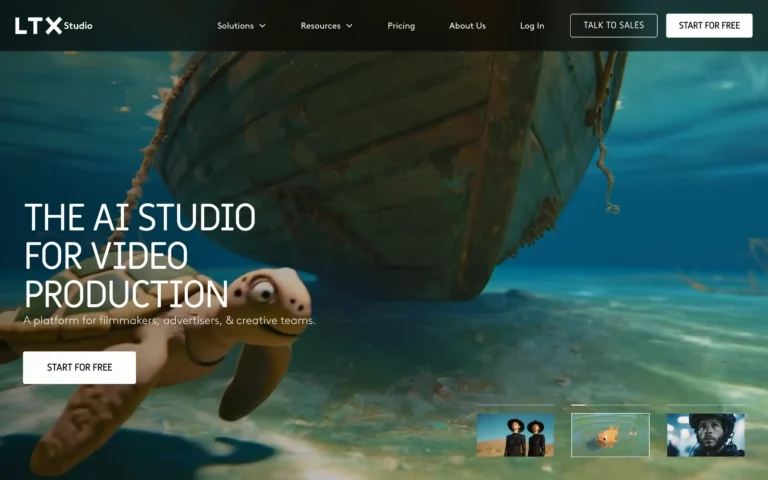This screenshot has width=768, height=480.
Task: Expand the Solutions dropdown chevron
Action: point(263,26)
